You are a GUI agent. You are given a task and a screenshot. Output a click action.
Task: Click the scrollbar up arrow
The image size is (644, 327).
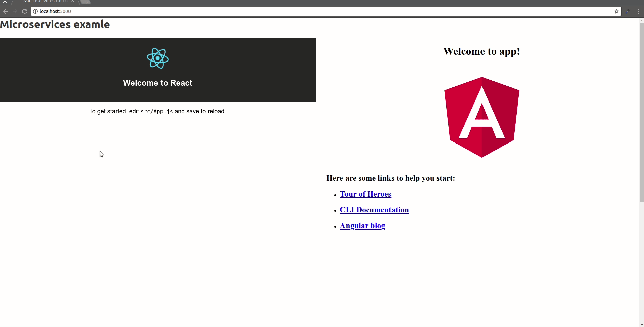[642, 21]
